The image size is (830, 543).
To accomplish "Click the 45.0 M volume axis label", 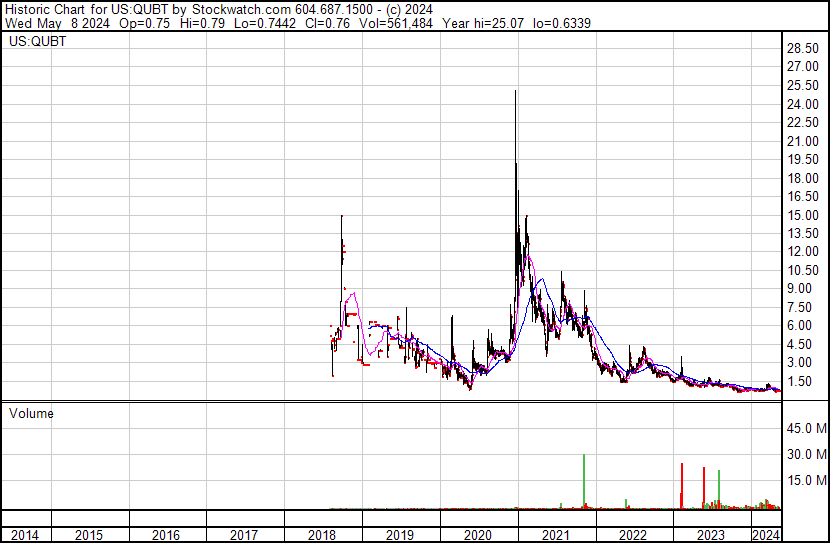I will (x=805, y=428).
